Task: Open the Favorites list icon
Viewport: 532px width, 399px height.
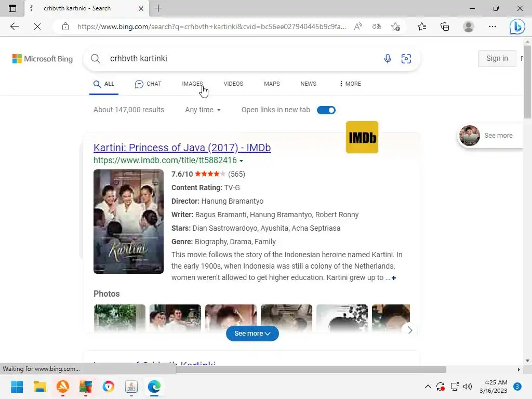Action: click(x=422, y=26)
